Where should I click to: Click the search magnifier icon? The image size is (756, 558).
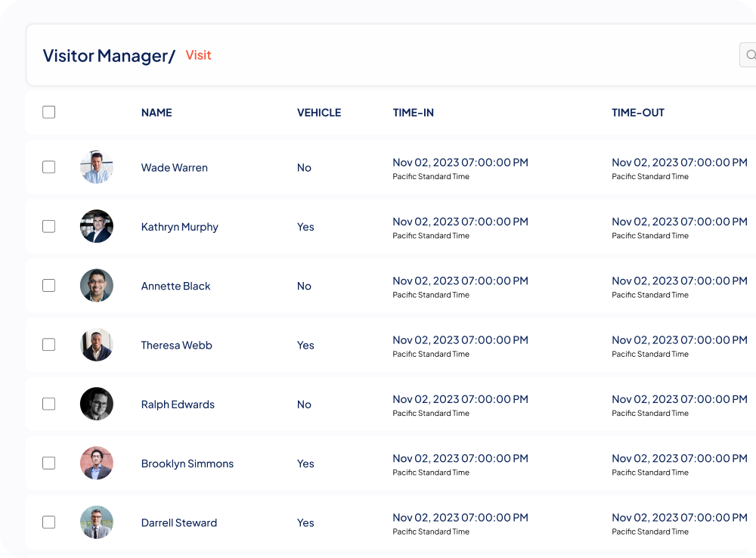coord(750,55)
